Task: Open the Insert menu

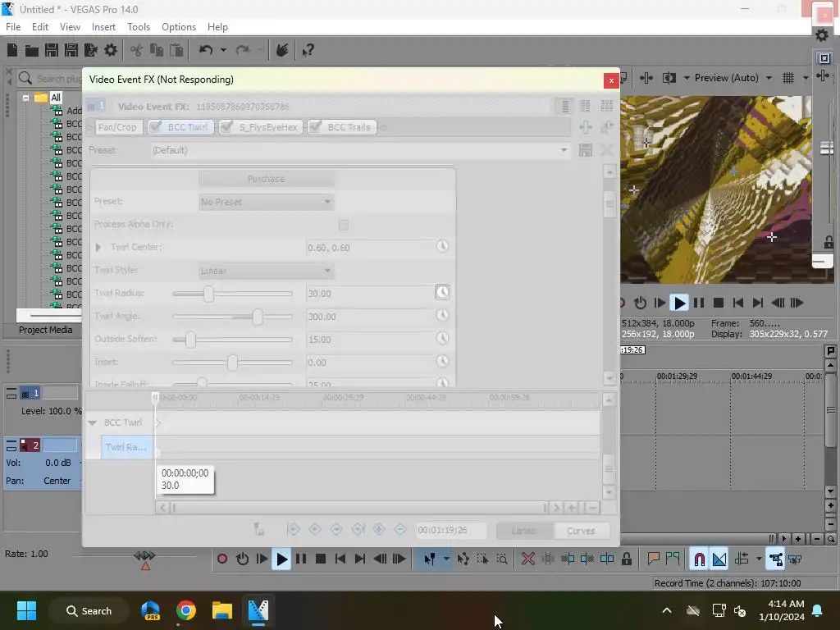Action: click(103, 27)
